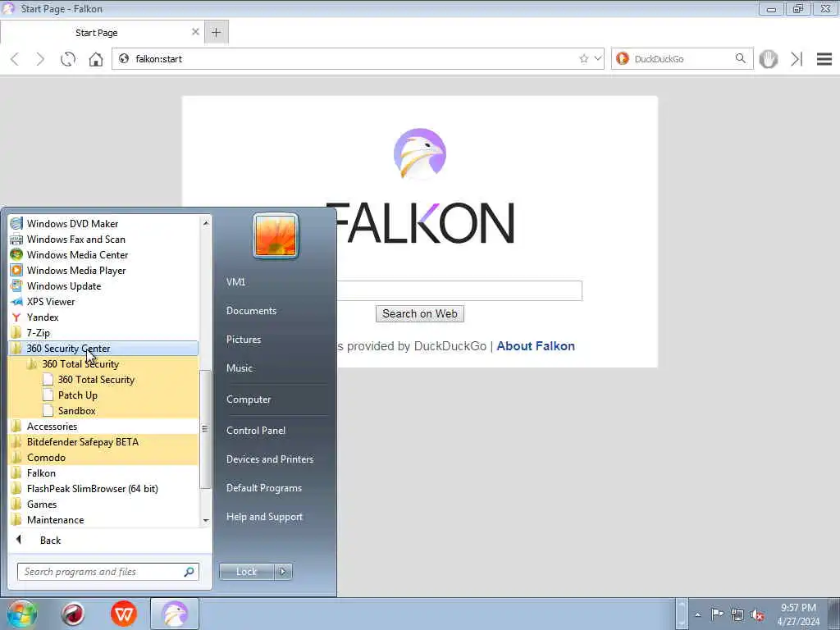Go forward using the browser forward arrow

click(x=40, y=59)
